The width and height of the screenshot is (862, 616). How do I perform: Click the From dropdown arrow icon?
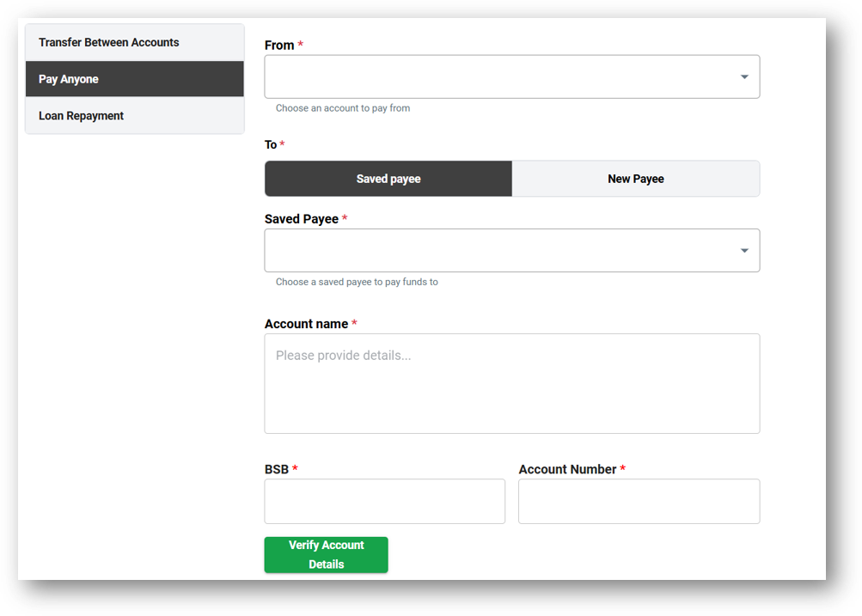coord(744,77)
